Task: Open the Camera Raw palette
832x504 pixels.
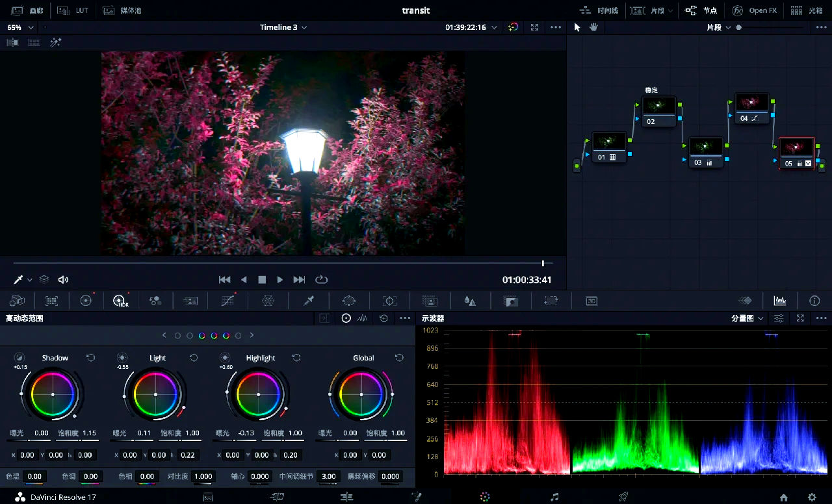Action: click(17, 300)
